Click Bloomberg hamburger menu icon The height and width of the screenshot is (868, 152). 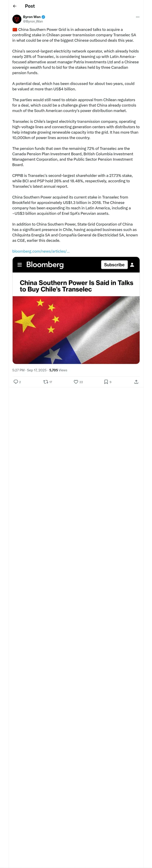click(x=20, y=265)
